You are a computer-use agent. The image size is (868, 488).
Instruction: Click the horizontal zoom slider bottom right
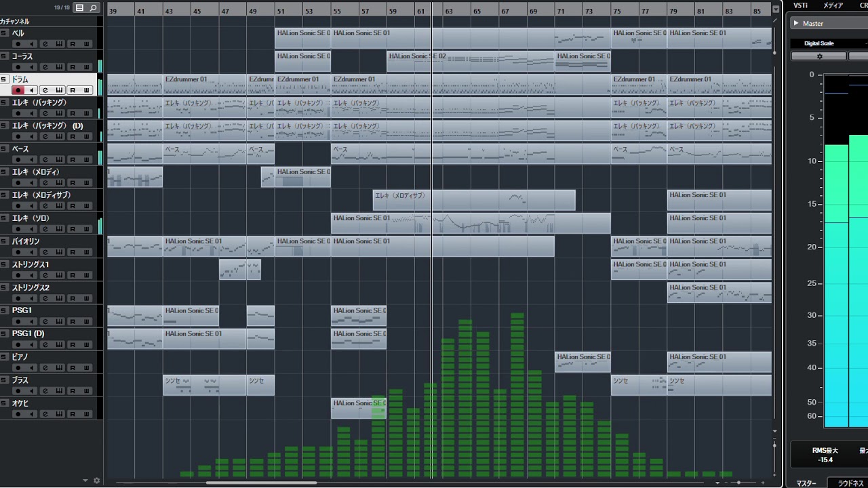pos(739,483)
